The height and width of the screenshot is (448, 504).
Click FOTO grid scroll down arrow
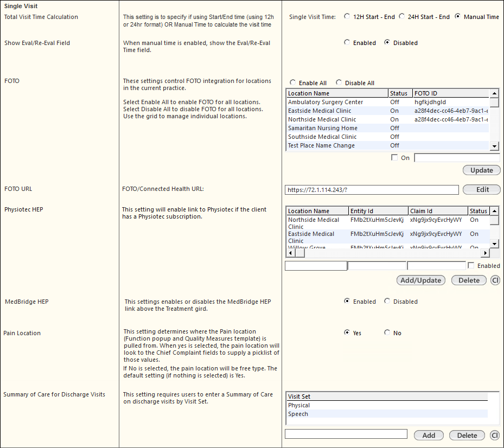(x=494, y=146)
